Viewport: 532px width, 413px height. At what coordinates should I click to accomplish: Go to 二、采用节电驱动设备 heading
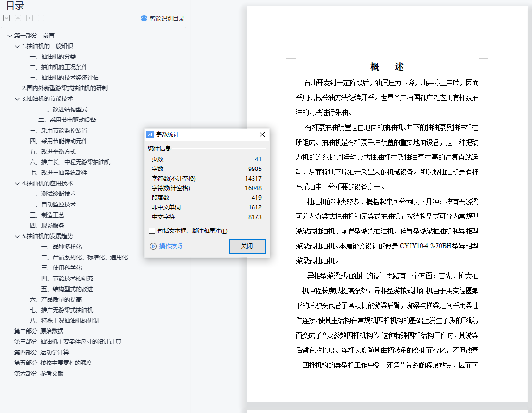click(67, 120)
